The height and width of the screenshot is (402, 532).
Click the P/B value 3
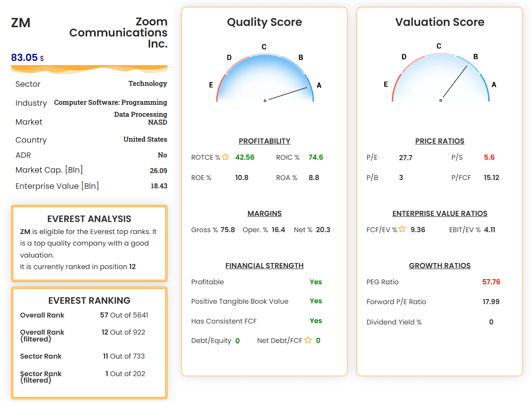point(401,178)
